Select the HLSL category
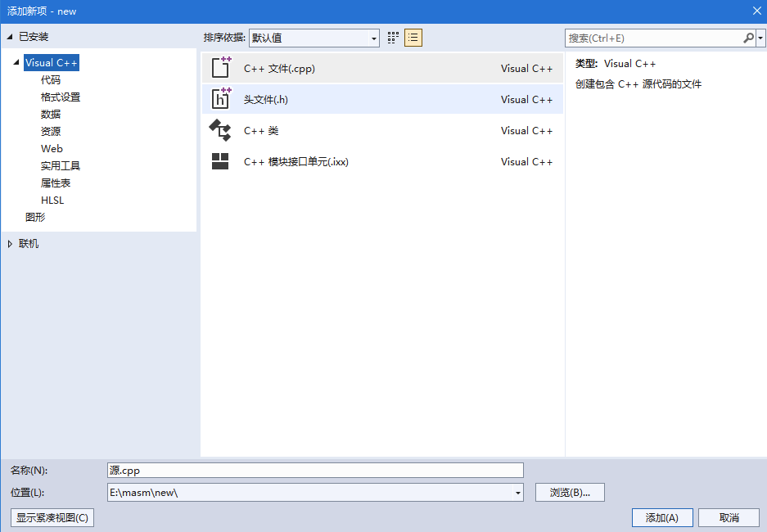767x532 pixels. click(x=52, y=200)
